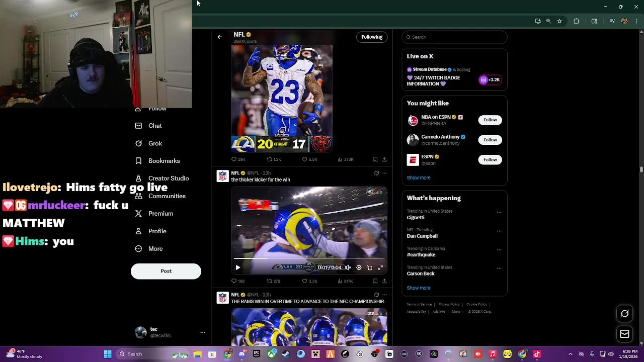Screen dimensions: 644x362
Task: Open more options for Carson Beck trend
Action: (499, 268)
